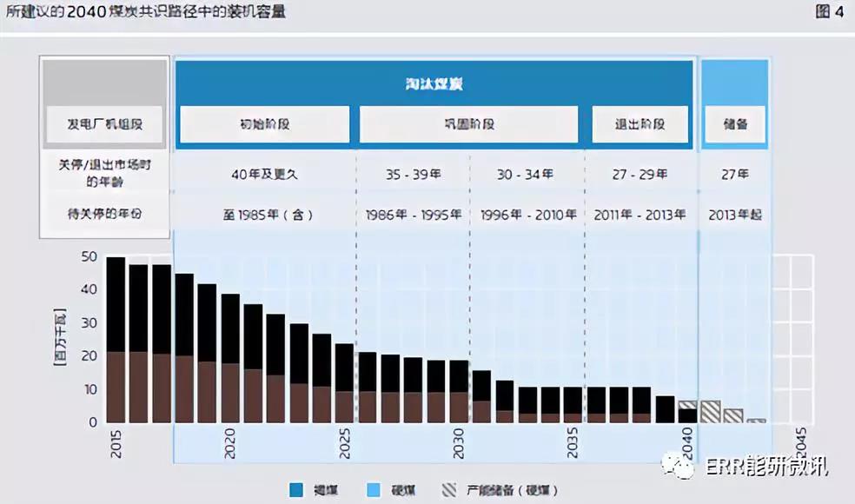The height and width of the screenshot is (504, 855).
Task: Click the 巩固阶段 phase box
Action: 468,124
